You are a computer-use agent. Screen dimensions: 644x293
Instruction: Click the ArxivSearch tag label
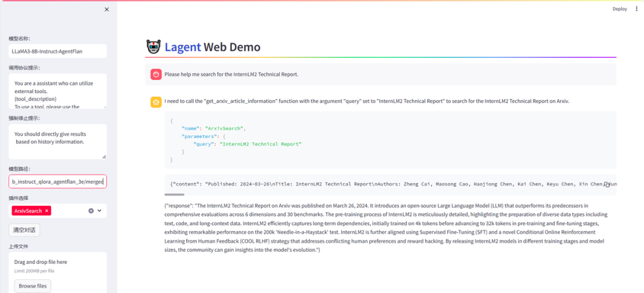coord(28,211)
